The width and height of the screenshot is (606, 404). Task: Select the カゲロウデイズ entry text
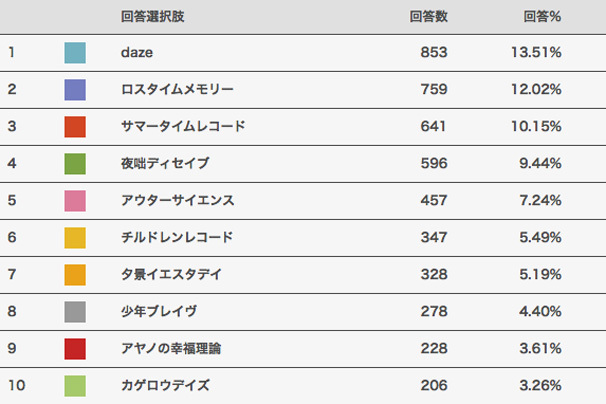coord(165,386)
